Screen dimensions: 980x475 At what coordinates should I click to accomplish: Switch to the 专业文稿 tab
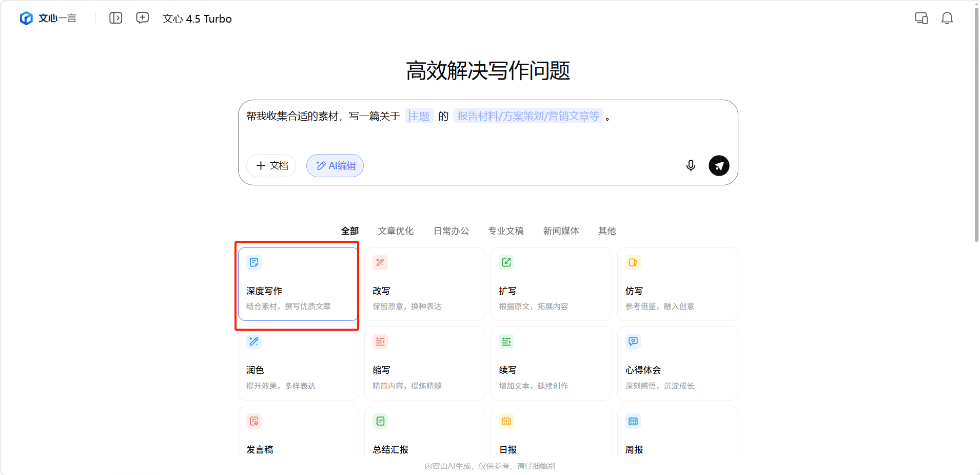point(506,231)
